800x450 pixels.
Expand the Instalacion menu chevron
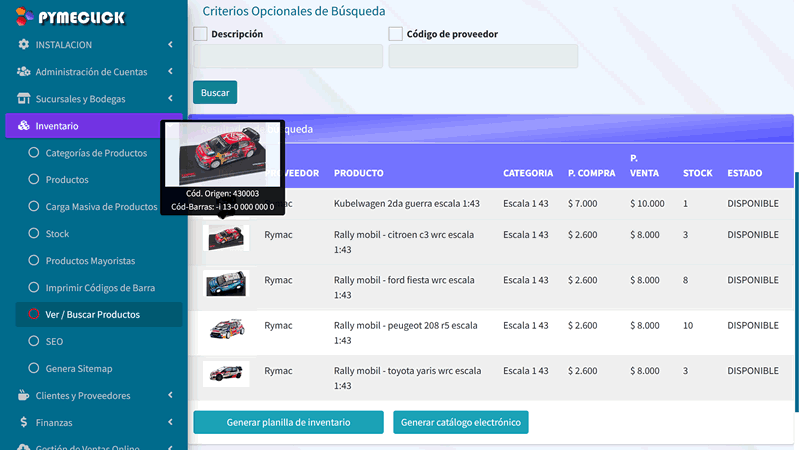pos(170,44)
